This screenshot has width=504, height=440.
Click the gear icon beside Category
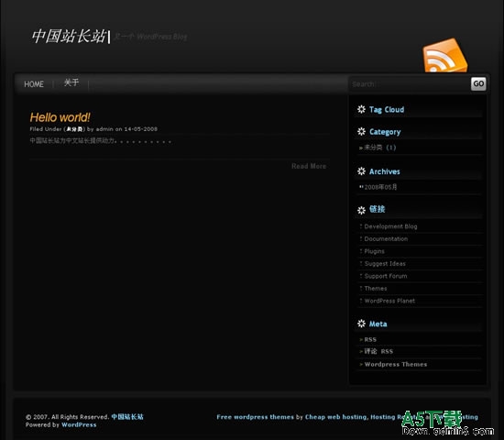tap(361, 132)
